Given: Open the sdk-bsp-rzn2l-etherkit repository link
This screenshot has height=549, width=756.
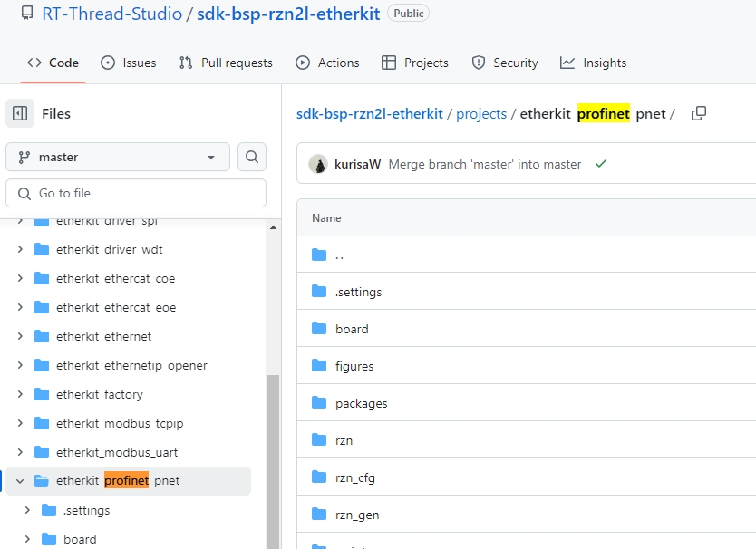Looking at the screenshot, I should coord(288,14).
